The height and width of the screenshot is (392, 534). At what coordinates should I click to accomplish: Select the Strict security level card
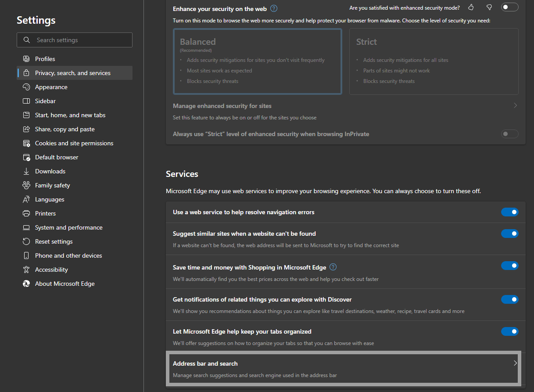point(434,61)
